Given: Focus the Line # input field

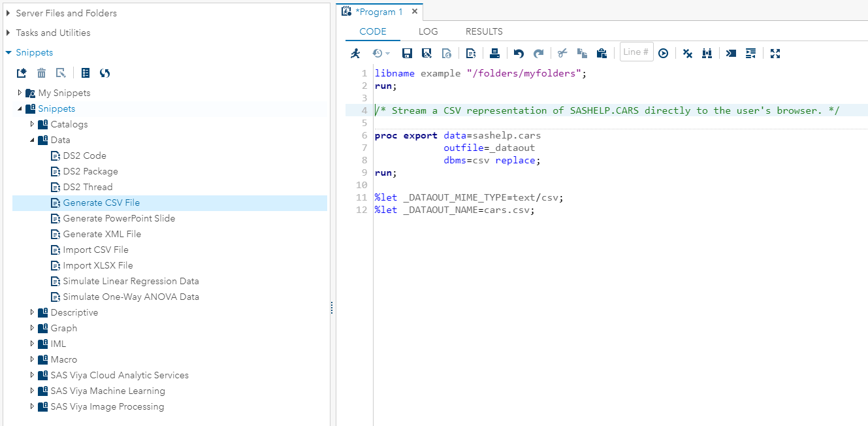Looking at the screenshot, I should [637, 52].
